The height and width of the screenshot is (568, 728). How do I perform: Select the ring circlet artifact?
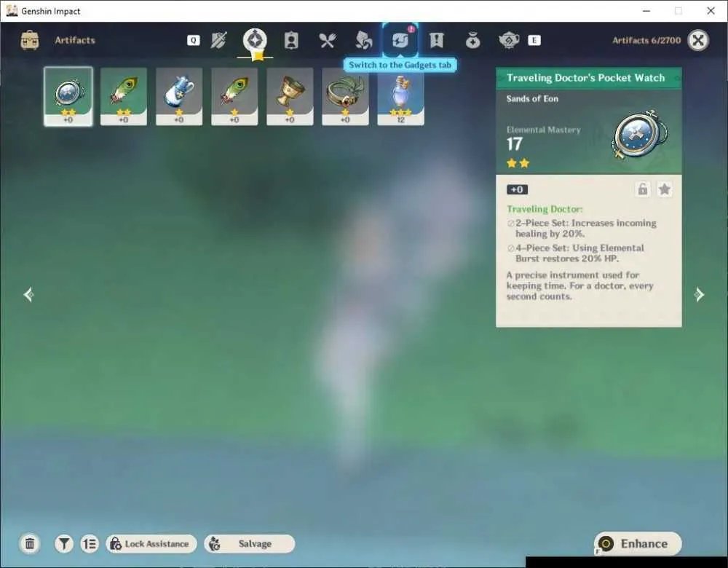(345, 96)
